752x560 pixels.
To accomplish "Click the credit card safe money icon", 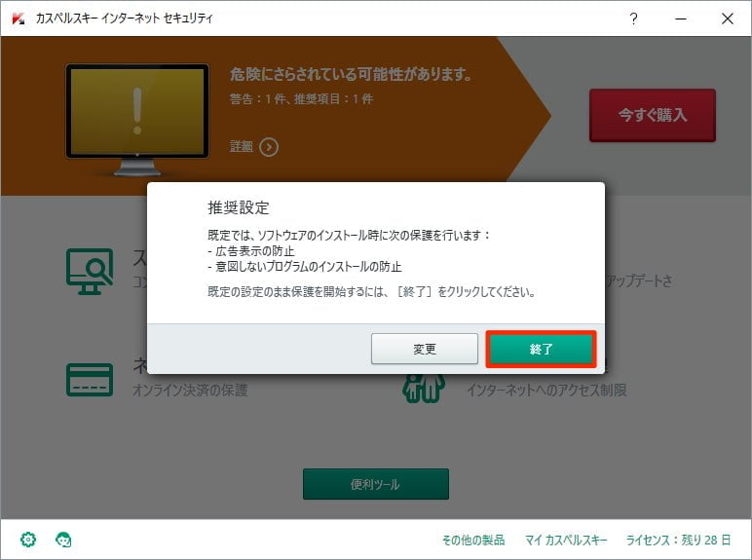I will (x=90, y=380).
